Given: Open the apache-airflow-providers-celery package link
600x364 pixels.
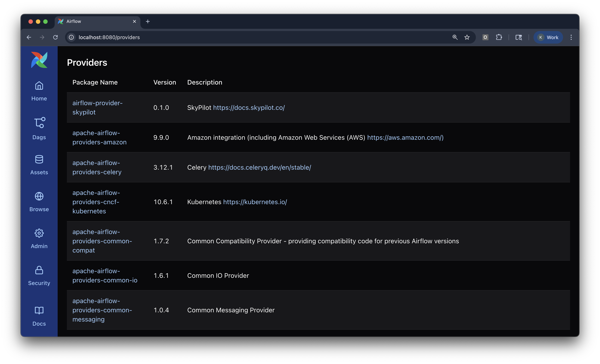Looking at the screenshot, I should click(97, 167).
